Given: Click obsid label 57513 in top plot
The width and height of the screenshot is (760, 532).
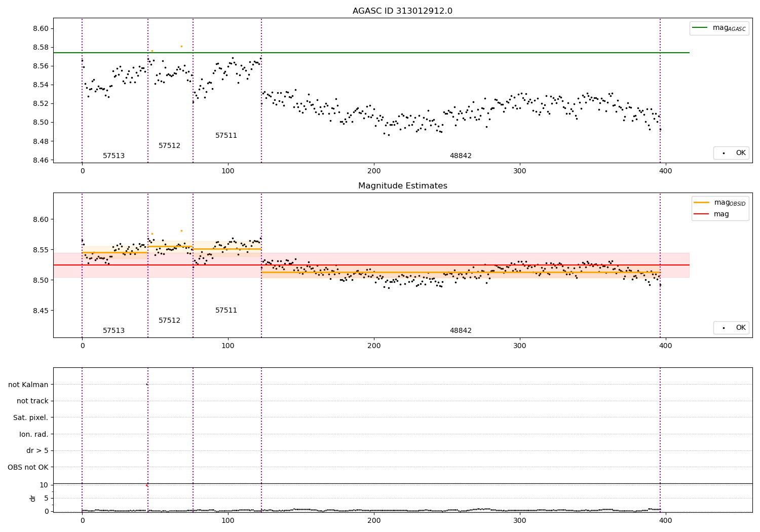Looking at the screenshot, I should 113,156.
